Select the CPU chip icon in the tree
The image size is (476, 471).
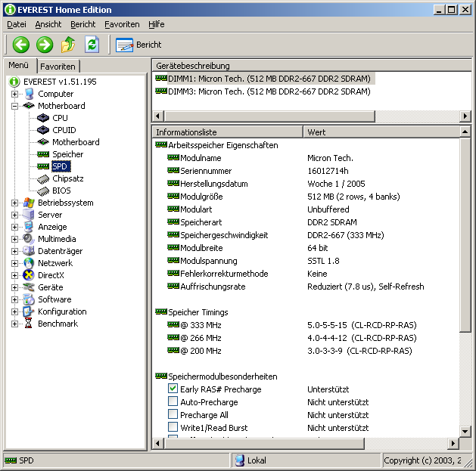coord(43,118)
